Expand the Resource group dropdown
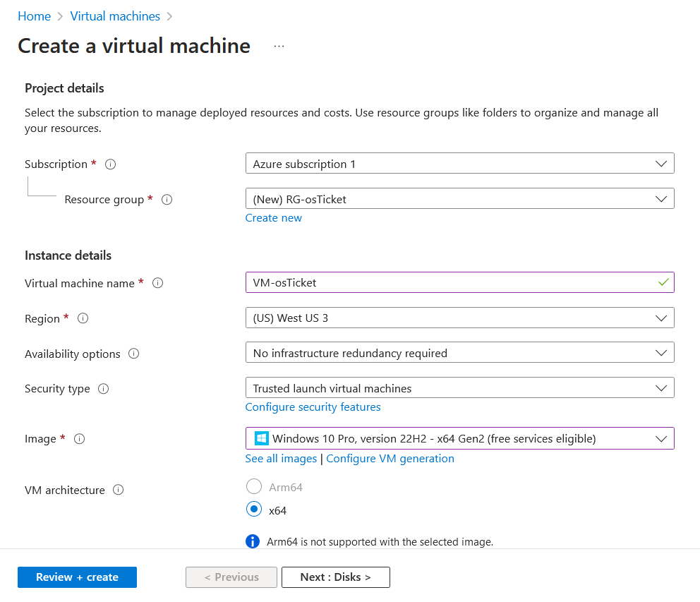Screen dimensions: 700x602 pyautogui.click(x=459, y=199)
